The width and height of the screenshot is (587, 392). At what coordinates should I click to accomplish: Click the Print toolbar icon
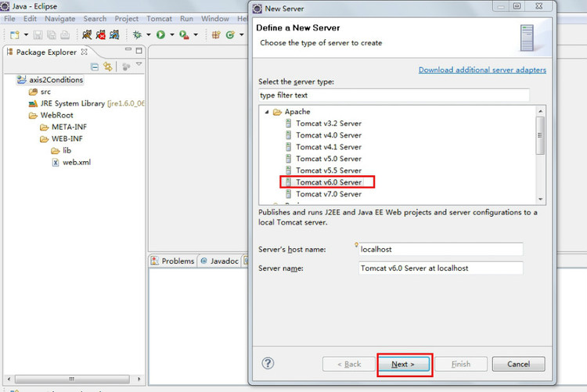pyautogui.click(x=65, y=35)
